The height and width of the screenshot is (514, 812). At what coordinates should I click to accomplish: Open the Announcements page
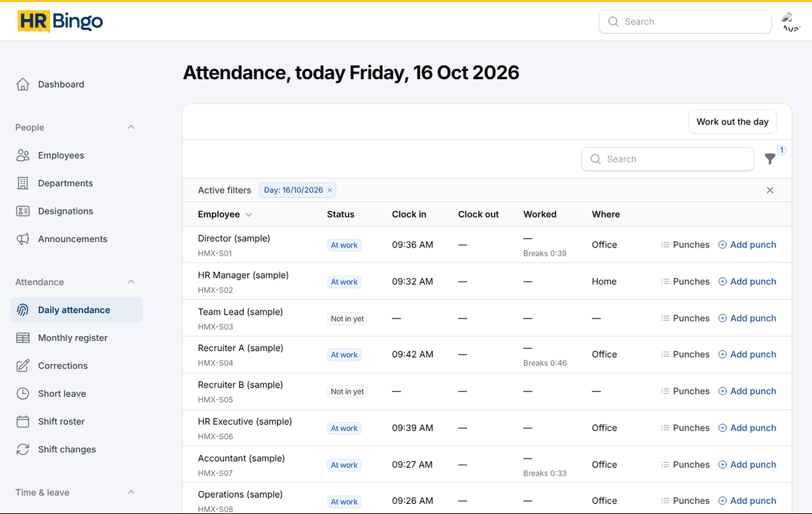click(76, 239)
